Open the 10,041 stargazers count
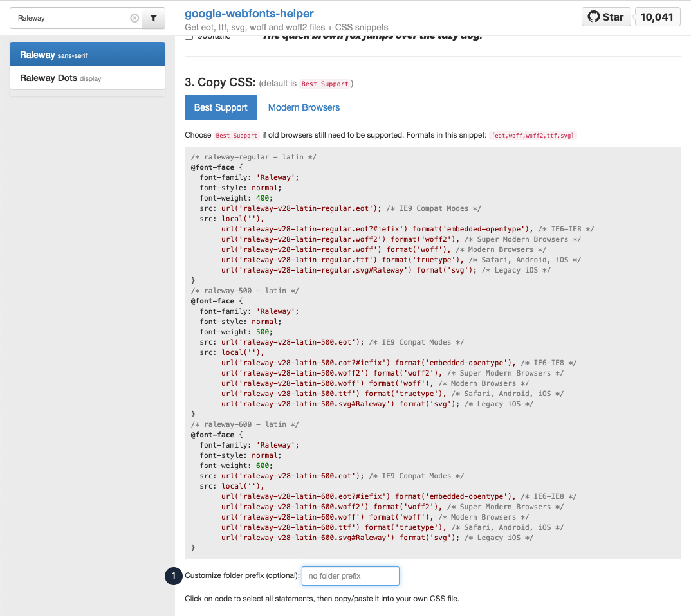 (x=657, y=17)
